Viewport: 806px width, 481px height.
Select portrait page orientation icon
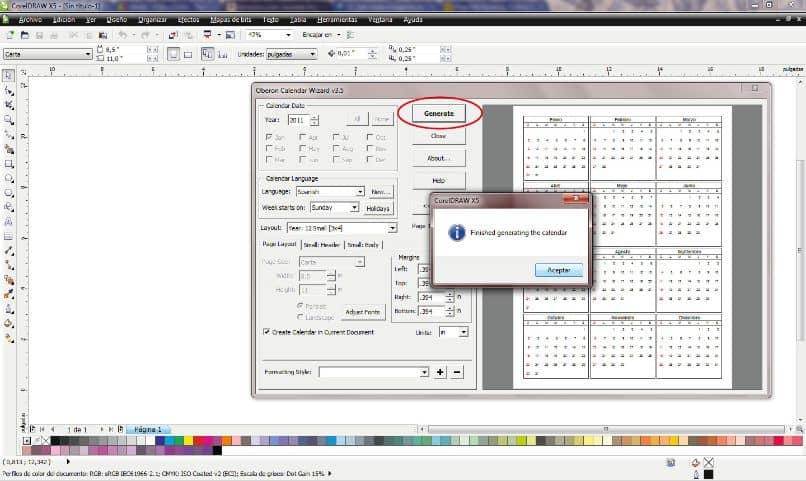point(173,54)
